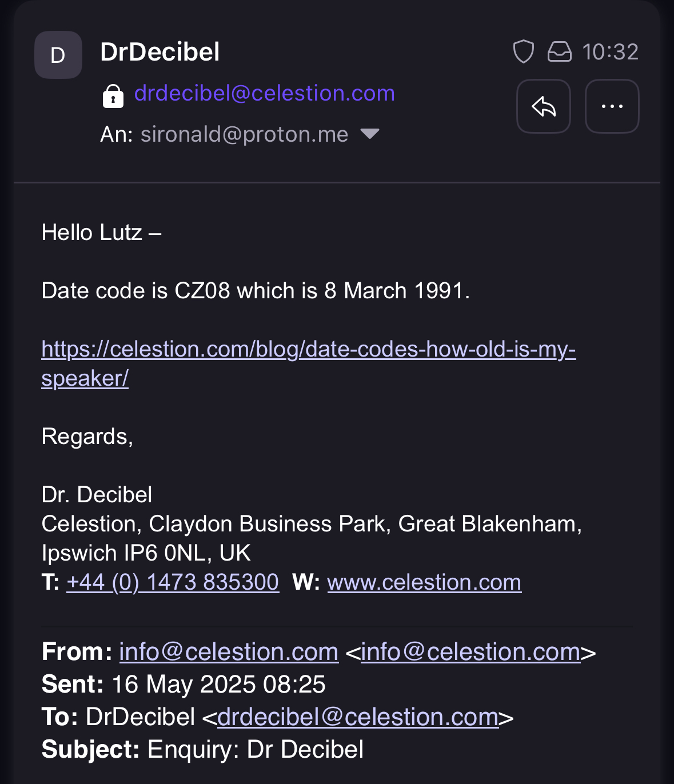
Task: Expand recipient details with dropdown arrow
Action: pyautogui.click(x=370, y=134)
